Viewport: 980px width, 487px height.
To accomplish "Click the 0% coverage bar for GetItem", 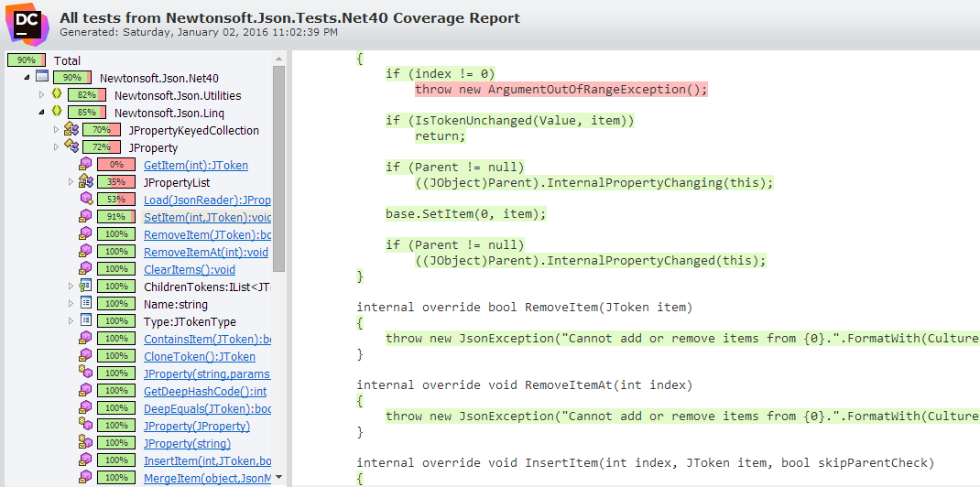I will [115, 165].
